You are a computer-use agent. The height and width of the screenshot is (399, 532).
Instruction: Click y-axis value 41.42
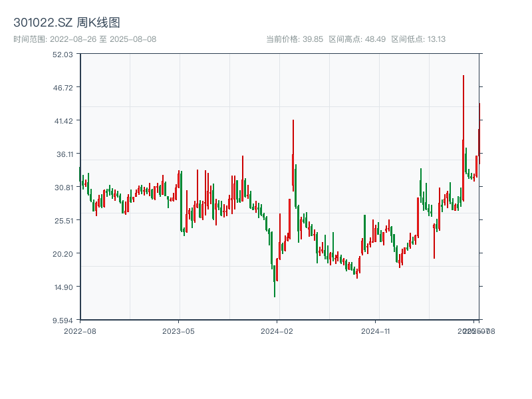tap(63, 121)
